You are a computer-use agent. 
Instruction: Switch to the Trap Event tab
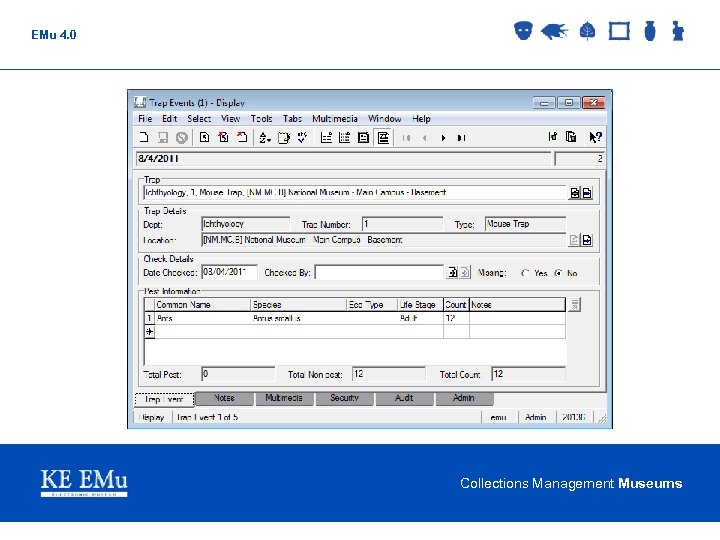point(164,399)
